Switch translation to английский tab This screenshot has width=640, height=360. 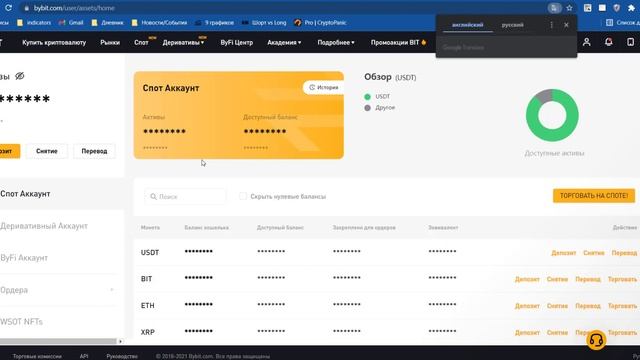coord(467,25)
